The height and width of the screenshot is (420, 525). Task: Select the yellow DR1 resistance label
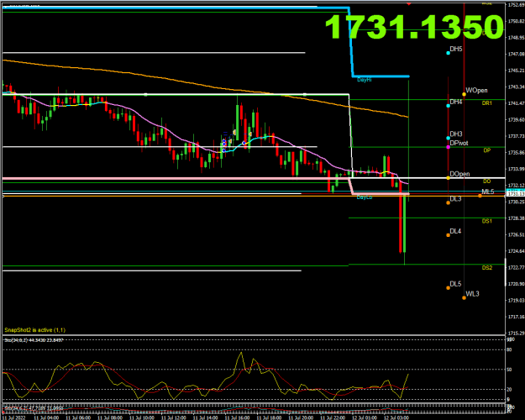coord(487,103)
